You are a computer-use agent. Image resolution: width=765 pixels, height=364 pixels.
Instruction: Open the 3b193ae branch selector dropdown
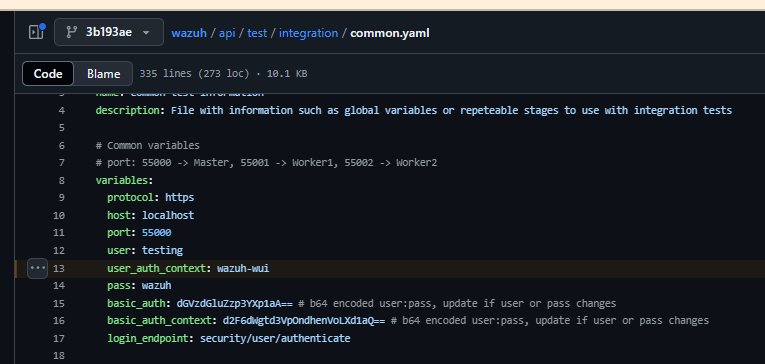(109, 32)
